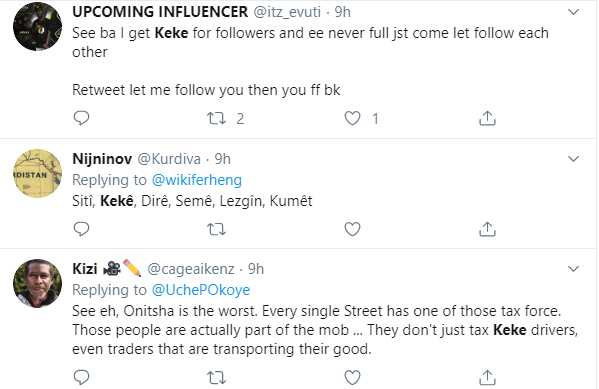Like the tweet from @Kurdiva
The width and height of the screenshot is (599, 389).
(x=352, y=229)
